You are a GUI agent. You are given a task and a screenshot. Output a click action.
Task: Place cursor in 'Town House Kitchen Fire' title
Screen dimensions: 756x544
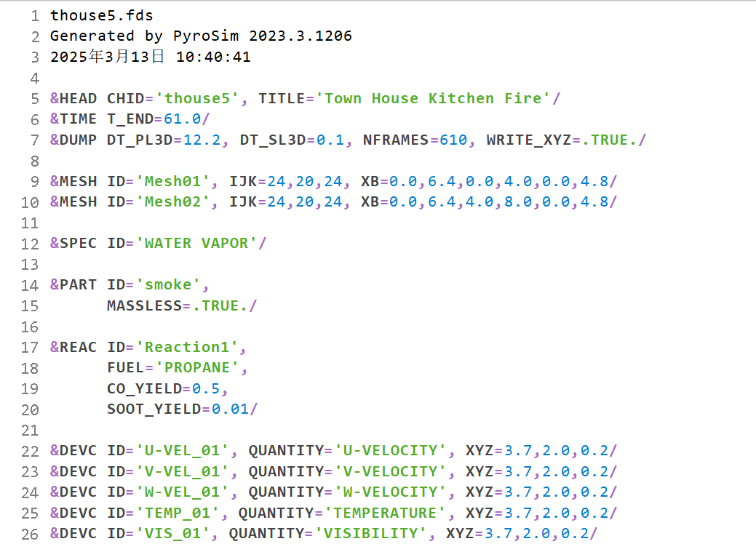pos(433,98)
